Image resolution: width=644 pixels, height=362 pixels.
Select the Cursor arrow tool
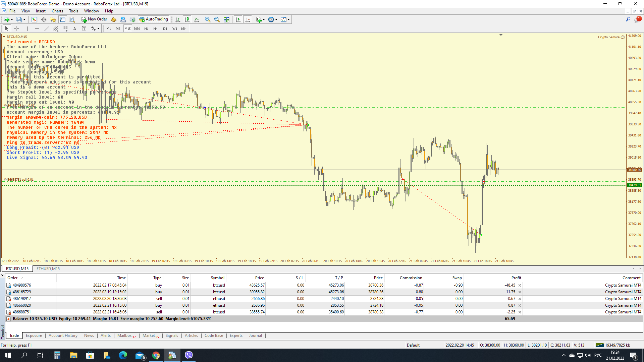click(6, 28)
